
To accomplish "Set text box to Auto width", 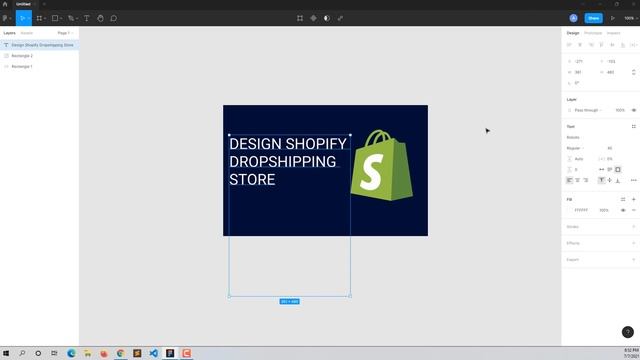I will tap(602, 169).
